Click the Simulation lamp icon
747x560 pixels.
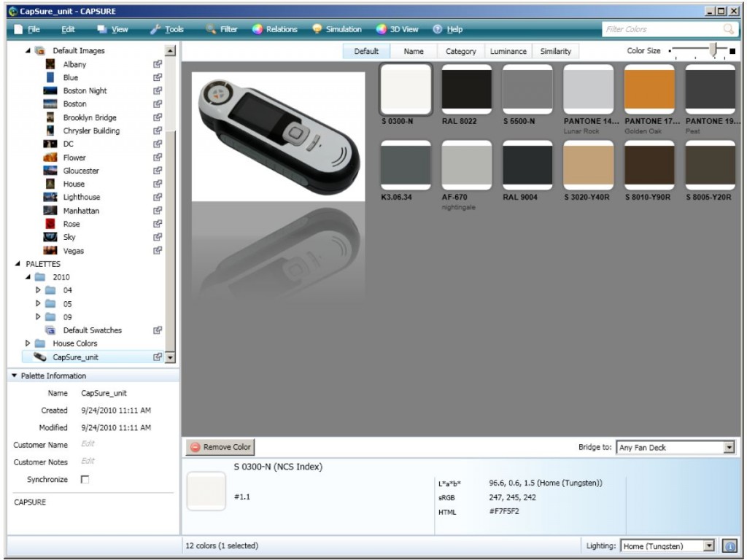pos(317,29)
